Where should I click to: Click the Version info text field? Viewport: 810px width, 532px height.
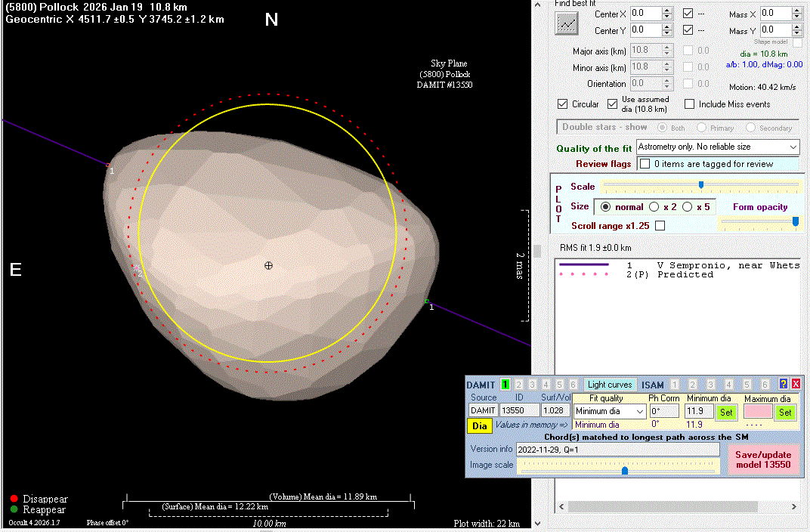pos(617,450)
